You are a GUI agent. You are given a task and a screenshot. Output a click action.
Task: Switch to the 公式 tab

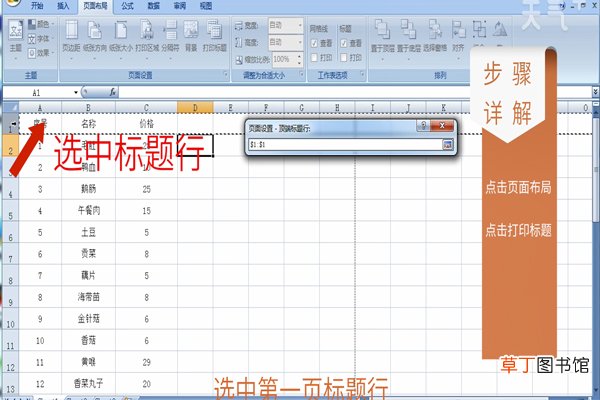(x=127, y=6)
